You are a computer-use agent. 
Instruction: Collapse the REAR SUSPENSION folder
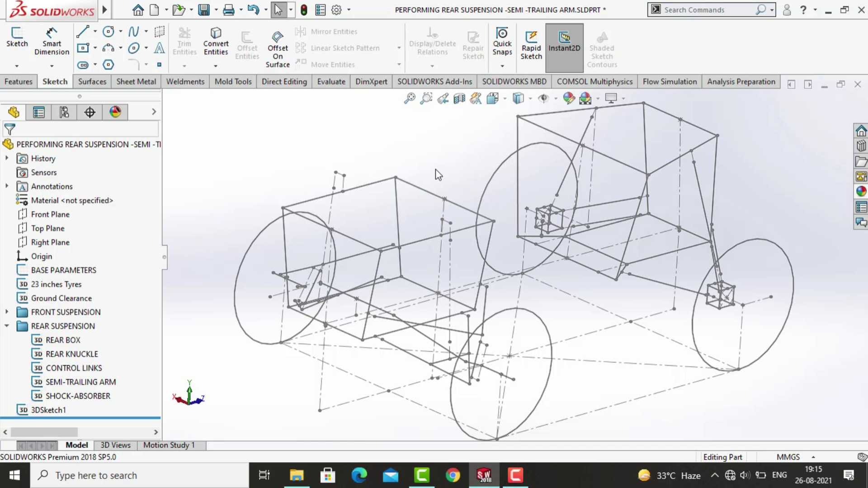(7, 326)
